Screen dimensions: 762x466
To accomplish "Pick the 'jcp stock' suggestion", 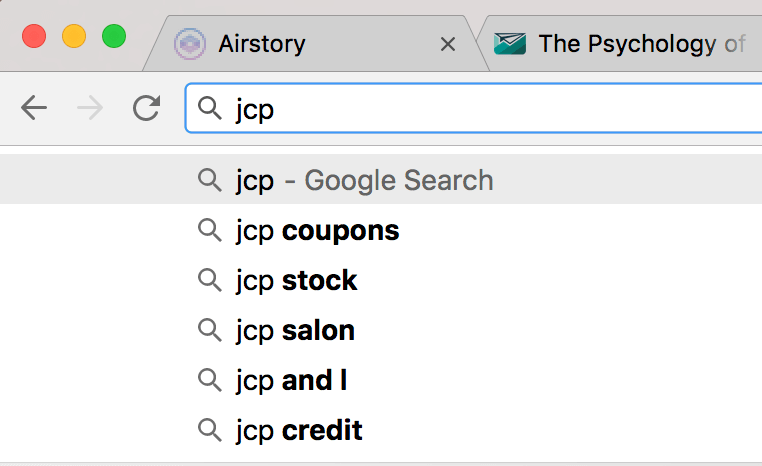I will 296,281.
